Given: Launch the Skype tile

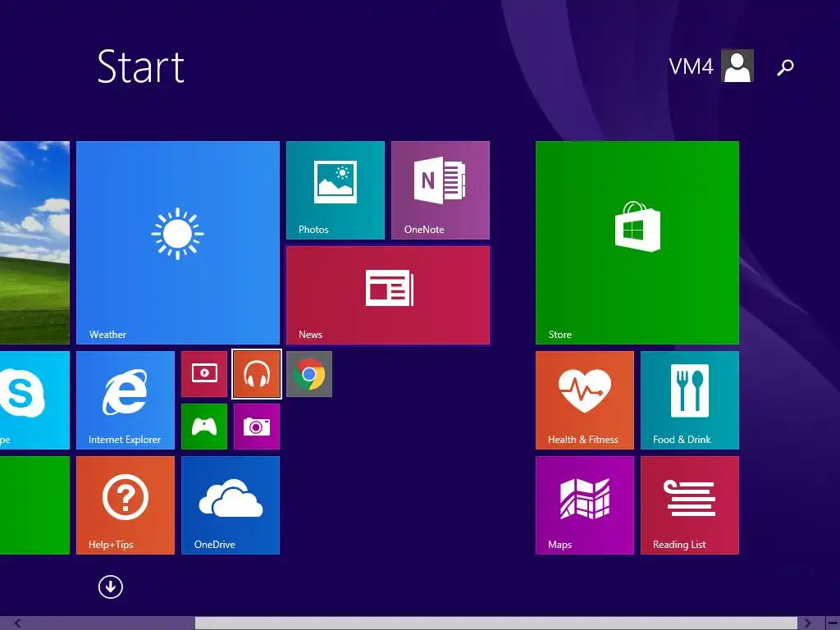Looking at the screenshot, I should (34, 400).
